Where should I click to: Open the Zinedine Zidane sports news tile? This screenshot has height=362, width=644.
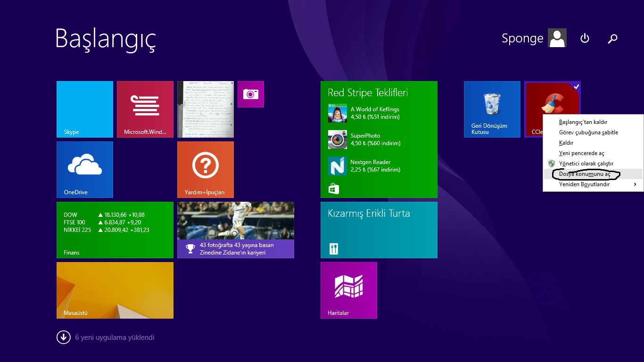(236, 230)
